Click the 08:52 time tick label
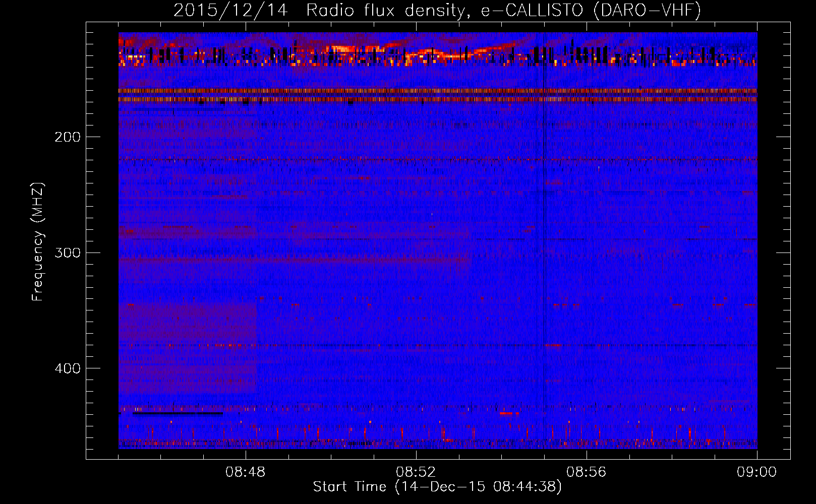 click(x=416, y=472)
